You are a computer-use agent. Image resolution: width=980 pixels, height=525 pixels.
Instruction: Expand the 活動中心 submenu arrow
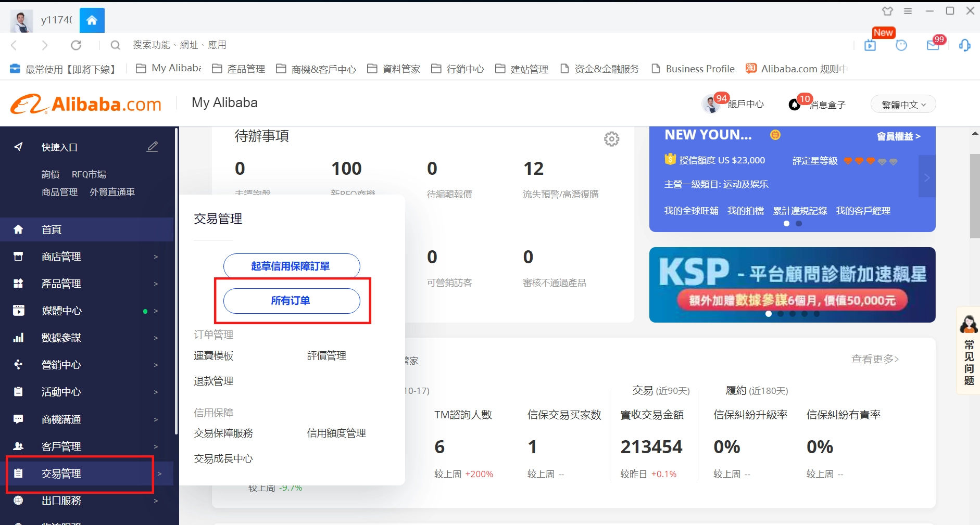pos(156,392)
